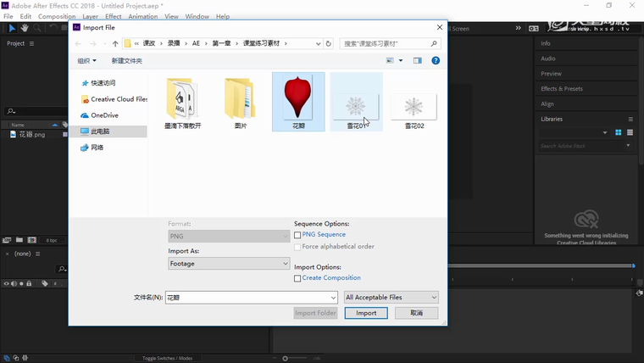Select the 雪花02 snowflake thumbnail

pyautogui.click(x=414, y=107)
